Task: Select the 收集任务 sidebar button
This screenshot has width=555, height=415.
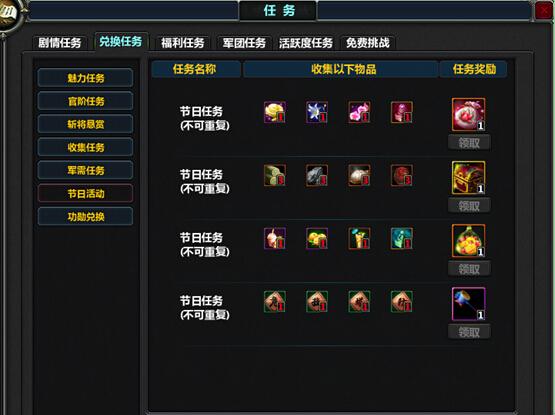Action: (85, 147)
